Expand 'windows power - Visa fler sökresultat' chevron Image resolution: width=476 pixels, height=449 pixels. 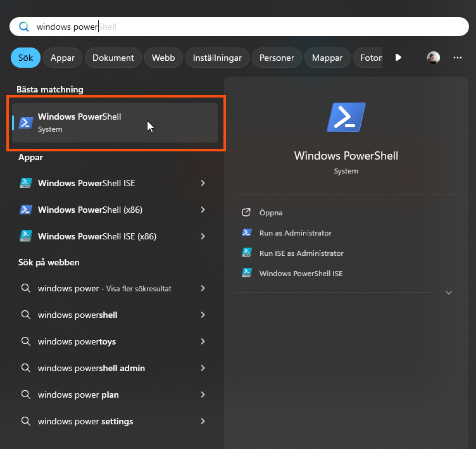point(203,288)
